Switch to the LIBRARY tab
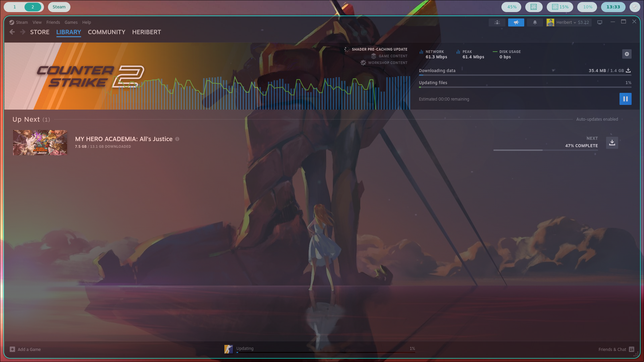644x362 pixels. pyautogui.click(x=69, y=32)
